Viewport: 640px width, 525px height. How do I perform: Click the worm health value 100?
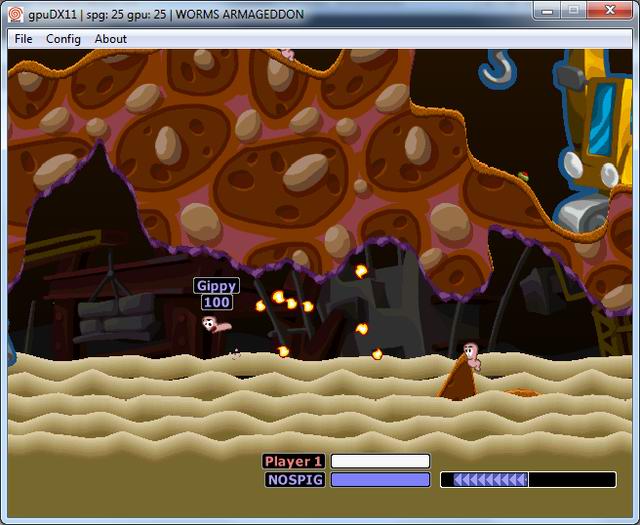(217, 303)
